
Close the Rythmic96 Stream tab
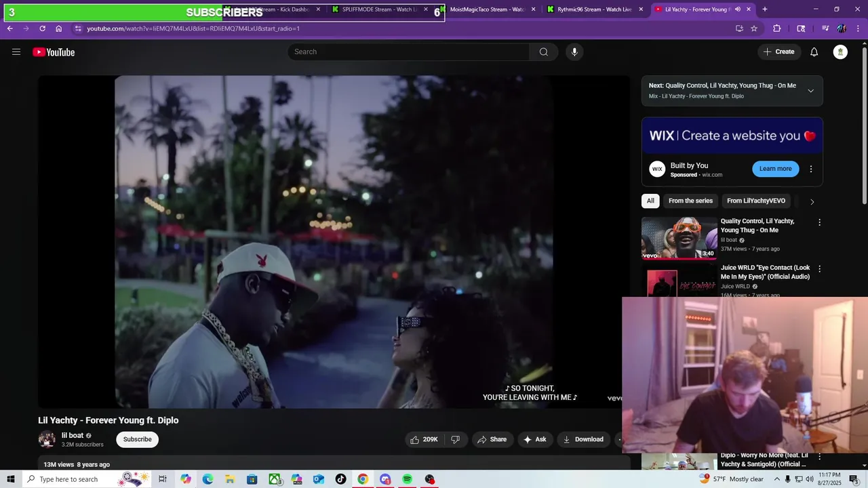[x=641, y=9]
